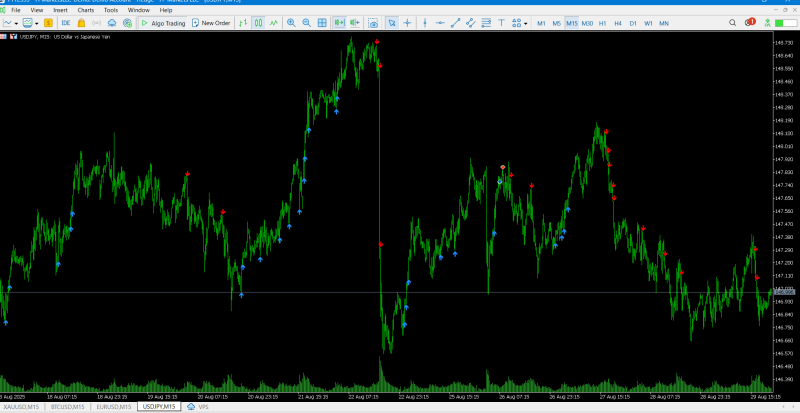Toggle Algo Trading on
The height and width of the screenshot is (413, 800).
click(x=163, y=23)
